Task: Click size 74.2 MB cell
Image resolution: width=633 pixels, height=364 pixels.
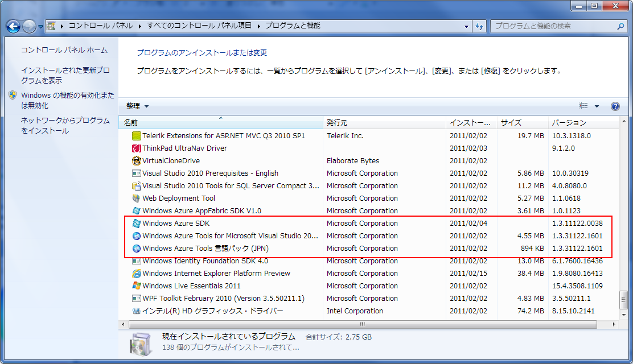Action: tap(531, 311)
